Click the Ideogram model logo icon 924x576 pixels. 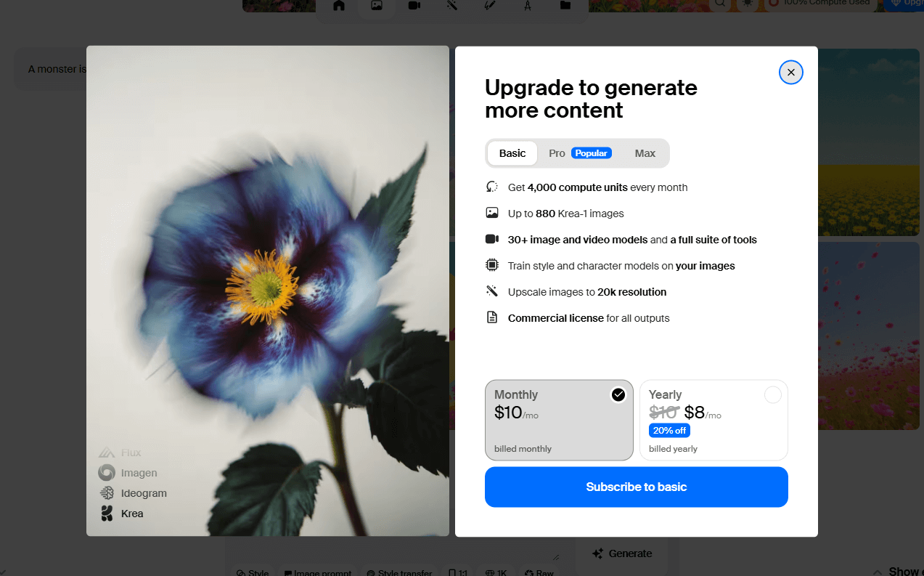[x=107, y=493]
